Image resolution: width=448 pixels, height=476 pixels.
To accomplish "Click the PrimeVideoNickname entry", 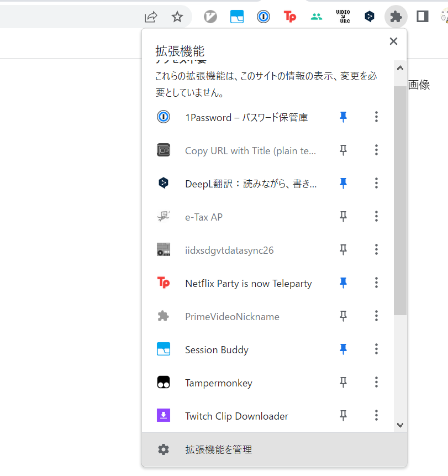I will [232, 317].
